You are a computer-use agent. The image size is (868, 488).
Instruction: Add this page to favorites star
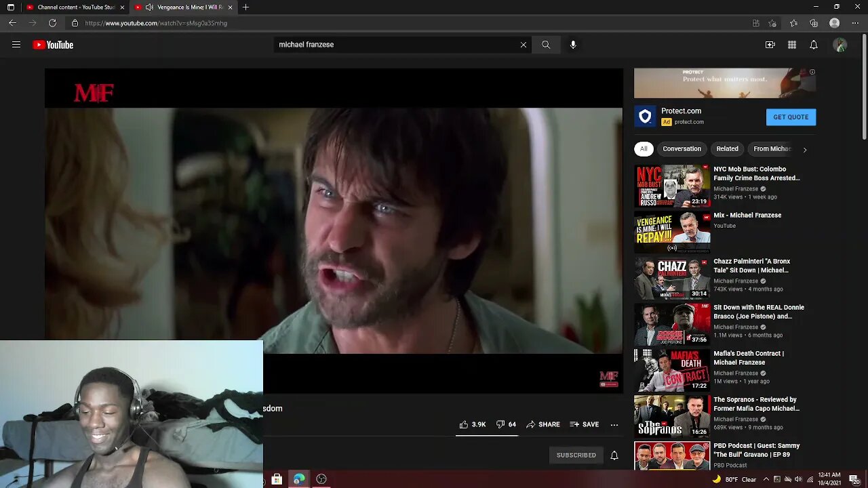pyautogui.click(x=772, y=23)
